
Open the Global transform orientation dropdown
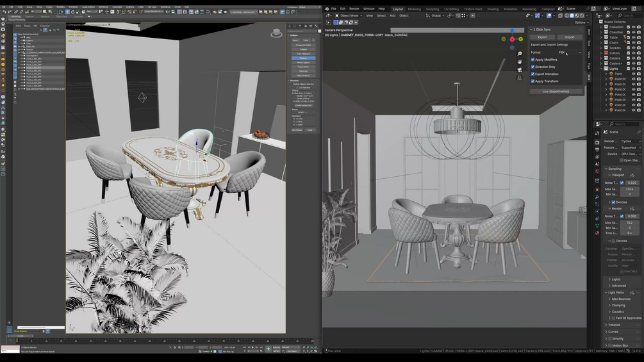pos(435,15)
